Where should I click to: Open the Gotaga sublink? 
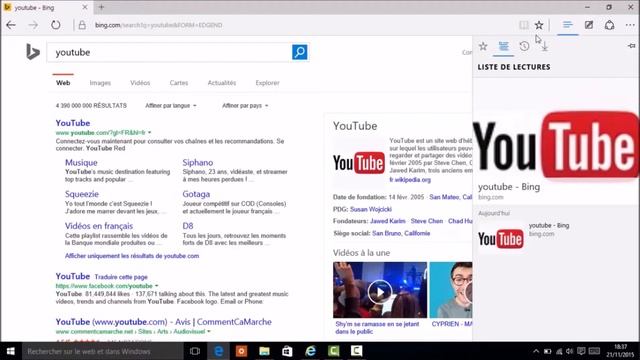pyautogui.click(x=196, y=194)
